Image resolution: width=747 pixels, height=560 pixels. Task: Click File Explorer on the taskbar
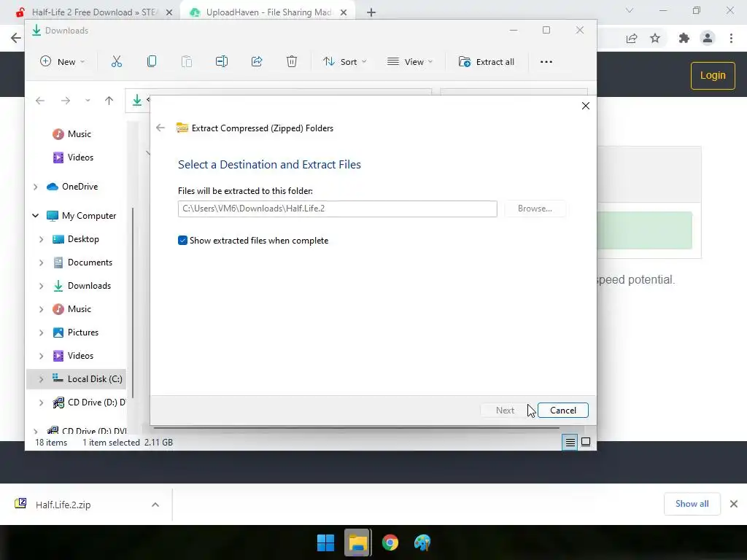pyautogui.click(x=357, y=542)
